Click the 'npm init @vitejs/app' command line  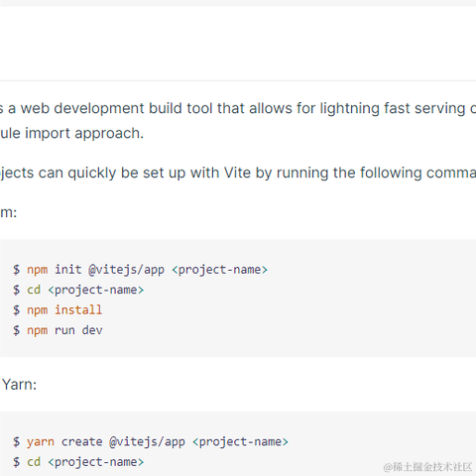(140, 270)
